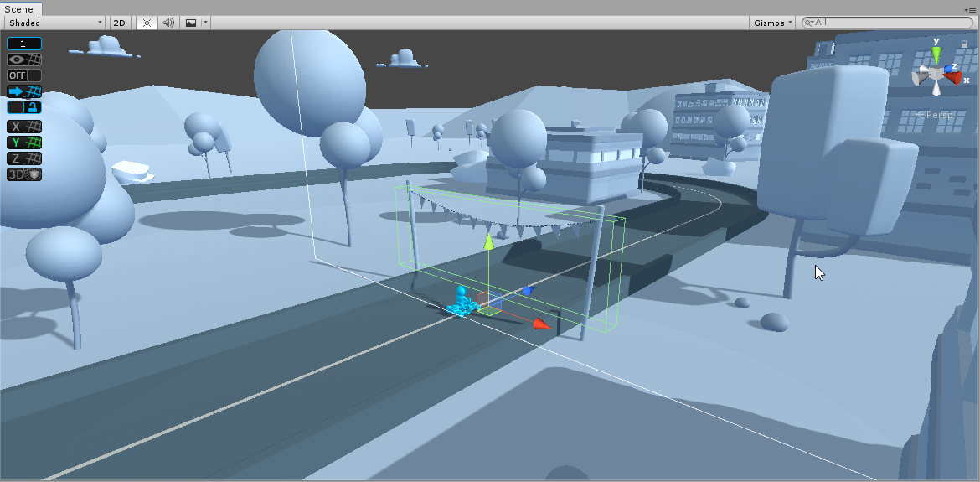The height and width of the screenshot is (482, 980).
Task: Click the red X move arrow handle
Action: 541,323
